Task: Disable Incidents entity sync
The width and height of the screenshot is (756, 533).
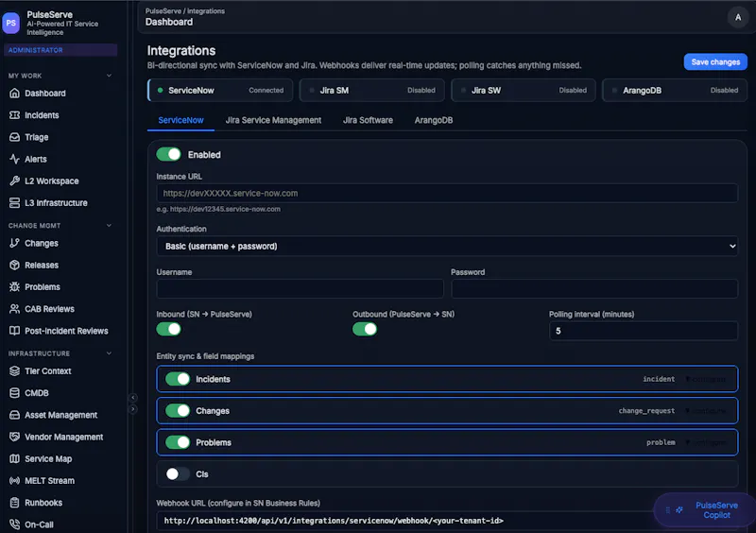Action: click(178, 379)
